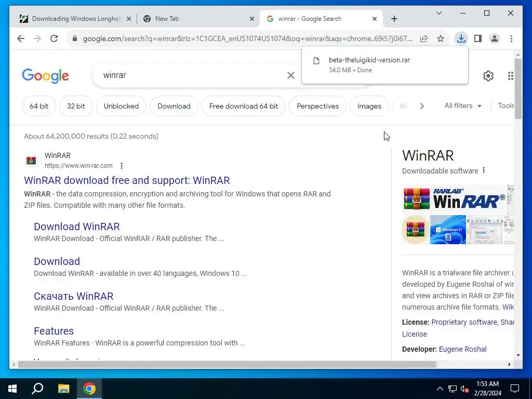Click the WinRAR site favicon

(x=31, y=160)
